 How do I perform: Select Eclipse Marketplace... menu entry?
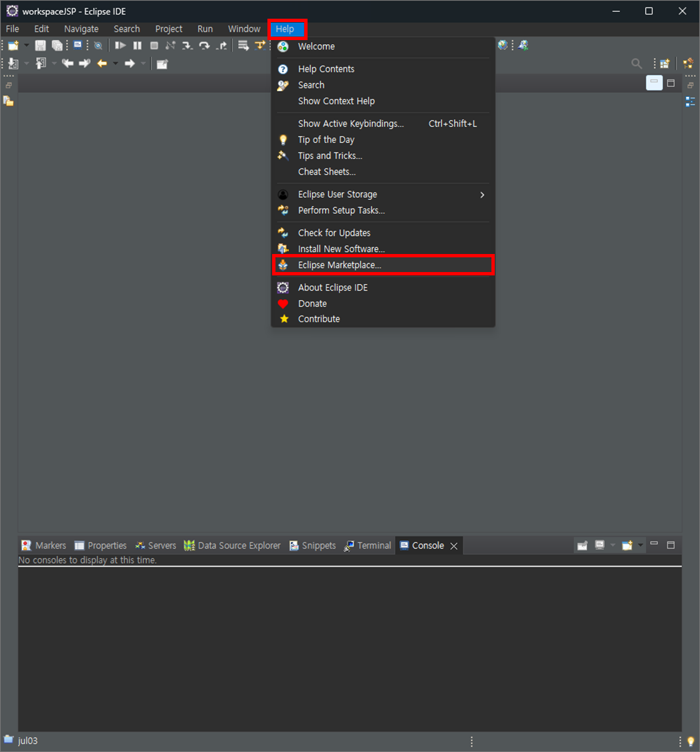pos(383,265)
